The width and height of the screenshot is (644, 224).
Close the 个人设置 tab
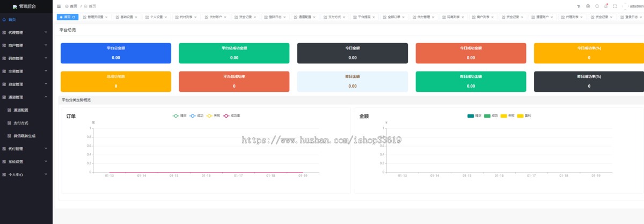(x=166, y=17)
